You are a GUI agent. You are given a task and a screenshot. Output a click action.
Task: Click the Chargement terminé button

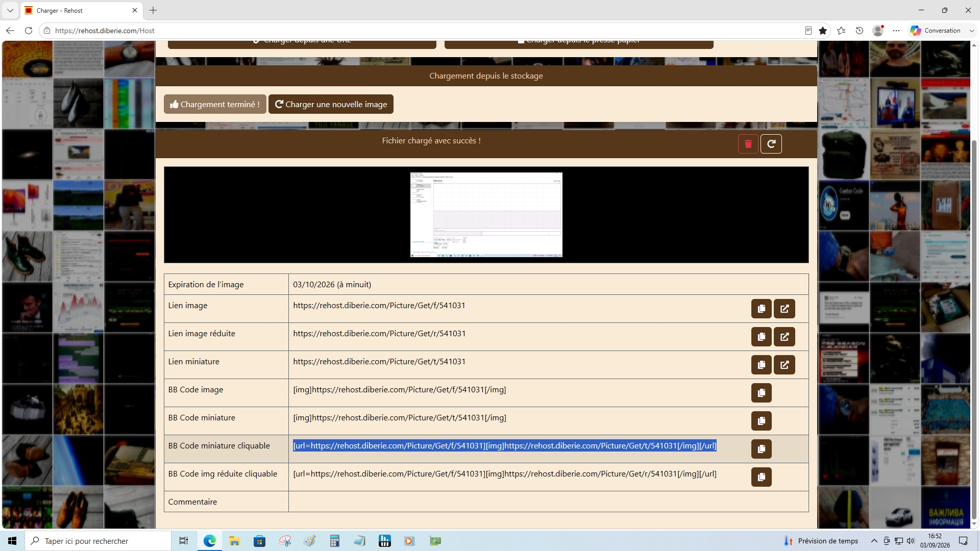point(215,104)
